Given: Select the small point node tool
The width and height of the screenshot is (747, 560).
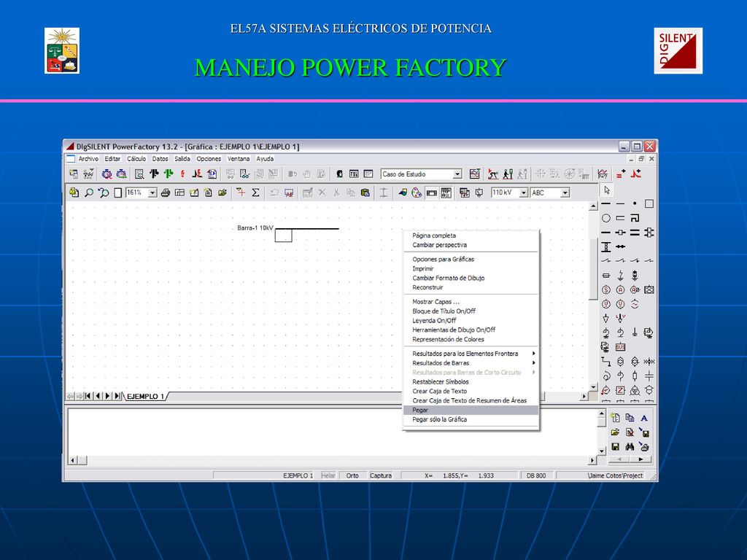Looking at the screenshot, I should pos(635,203).
